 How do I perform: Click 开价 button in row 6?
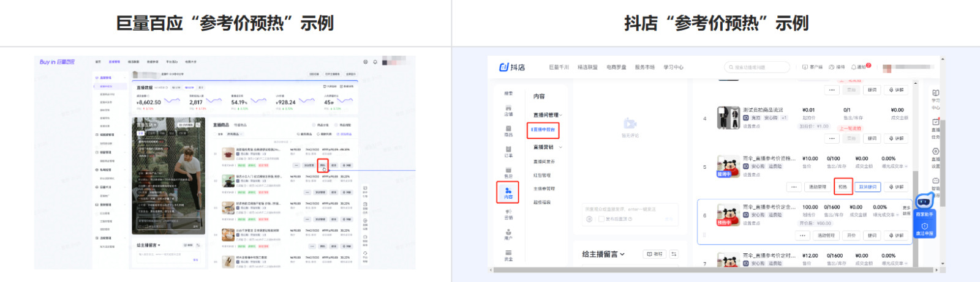point(851,235)
